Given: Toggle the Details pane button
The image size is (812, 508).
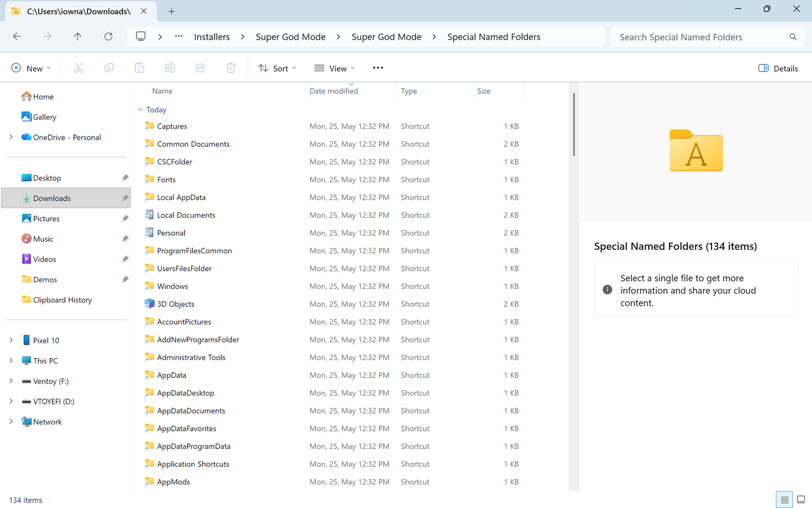Looking at the screenshot, I should point(778,68).
